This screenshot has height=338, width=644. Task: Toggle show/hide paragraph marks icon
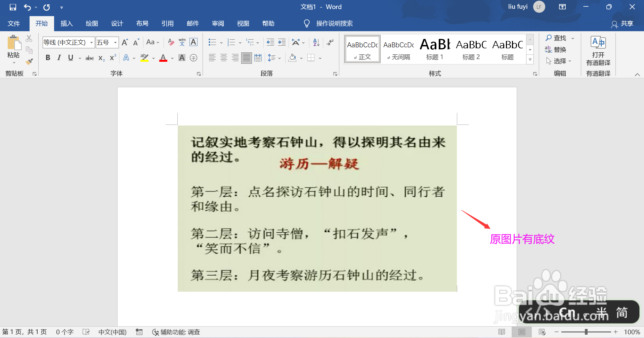tap(330, 42)
